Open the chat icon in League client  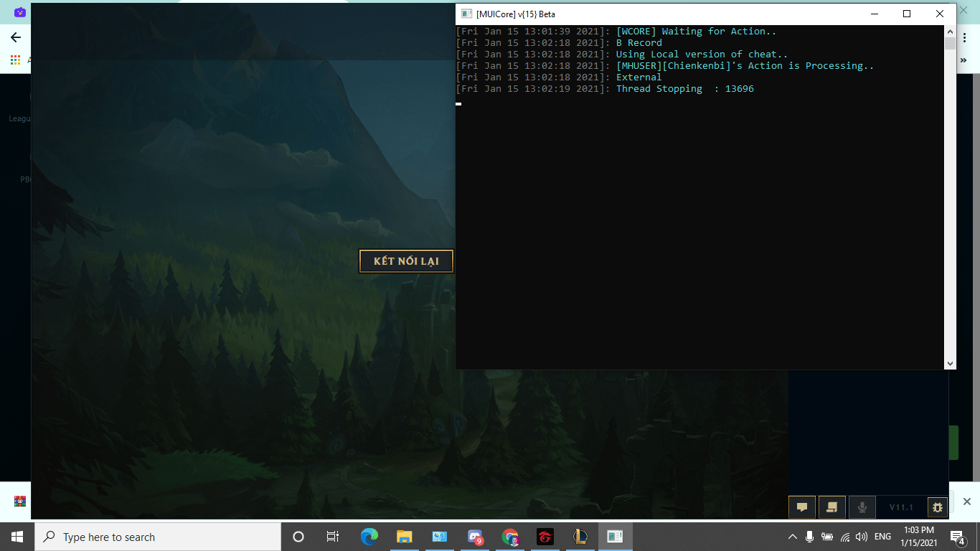click(802, 507)
